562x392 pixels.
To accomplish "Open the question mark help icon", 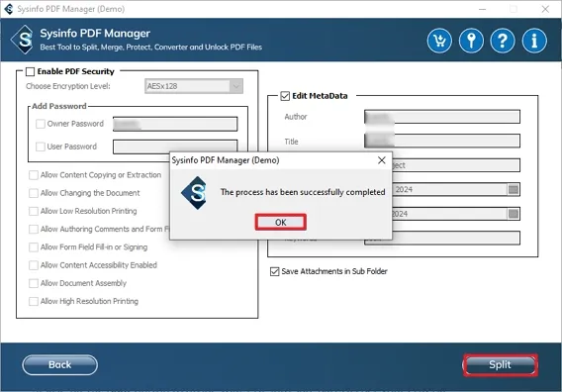I will (x=503, y=41).
